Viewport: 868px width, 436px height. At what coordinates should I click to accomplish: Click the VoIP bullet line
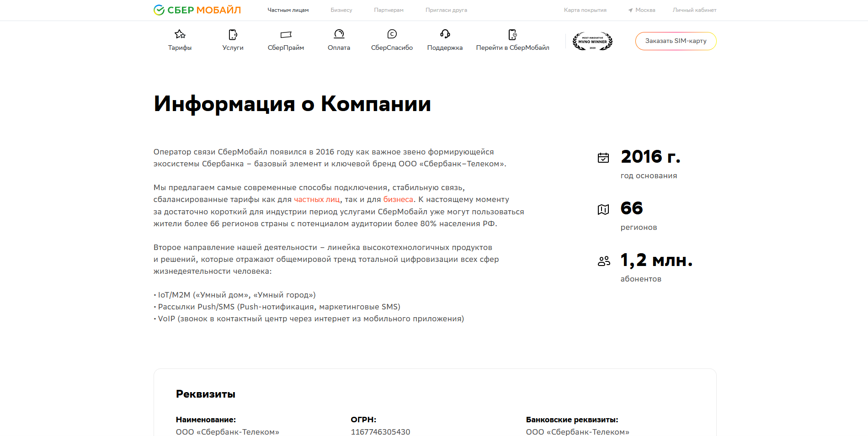point(309,319)
